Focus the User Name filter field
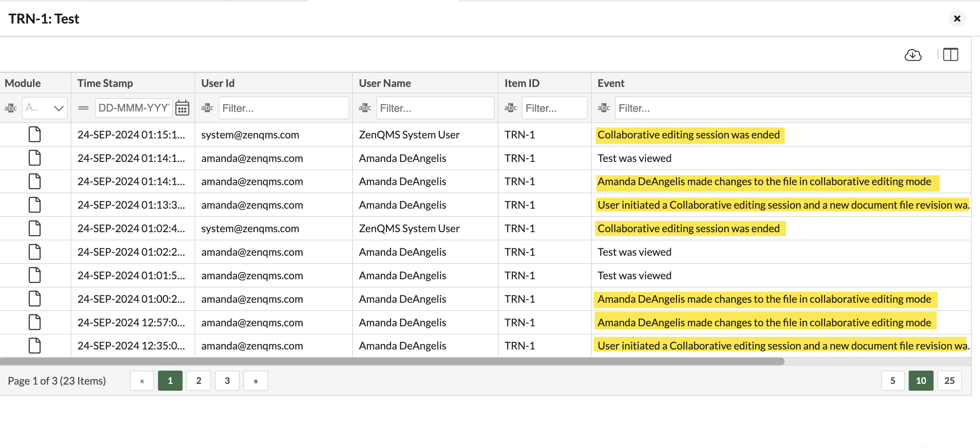Screen dimensions: 980x448 pyautogui.click(x=435, y=108)
